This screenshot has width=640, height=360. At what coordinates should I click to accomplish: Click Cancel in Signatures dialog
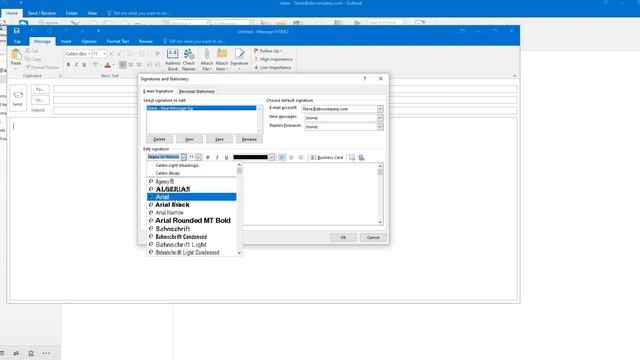(373, 237)
